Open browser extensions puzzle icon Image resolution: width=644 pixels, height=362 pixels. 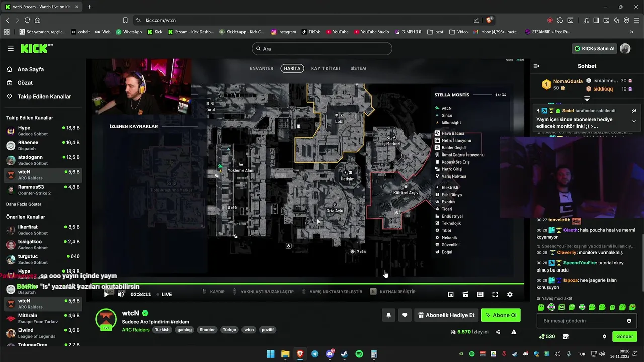click(560, 20)
